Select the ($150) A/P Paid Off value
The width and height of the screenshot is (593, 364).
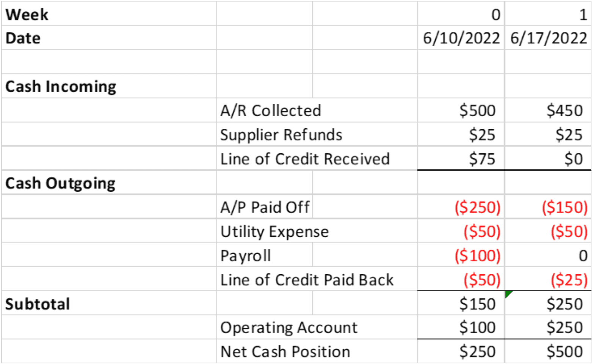(x=564, y=208)
